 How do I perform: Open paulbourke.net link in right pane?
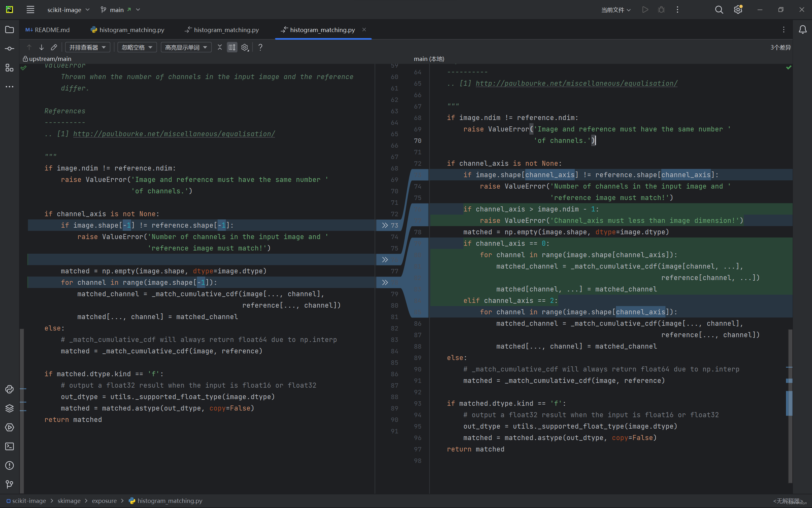click(576, 84)
